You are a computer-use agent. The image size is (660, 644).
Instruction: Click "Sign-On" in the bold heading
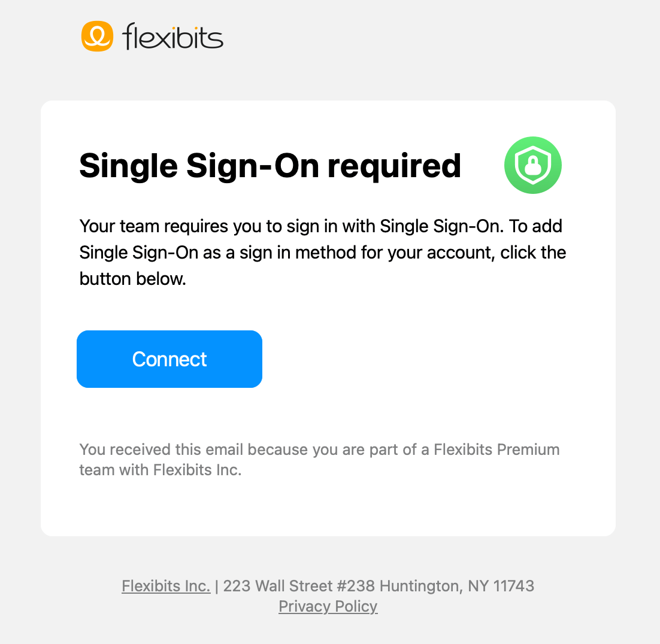[252, 166]
